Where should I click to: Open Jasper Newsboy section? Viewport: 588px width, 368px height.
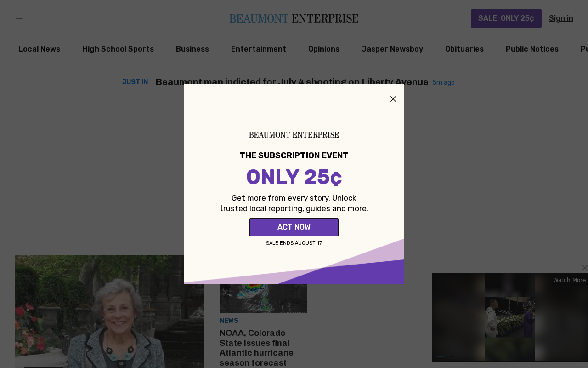[392, 49]
